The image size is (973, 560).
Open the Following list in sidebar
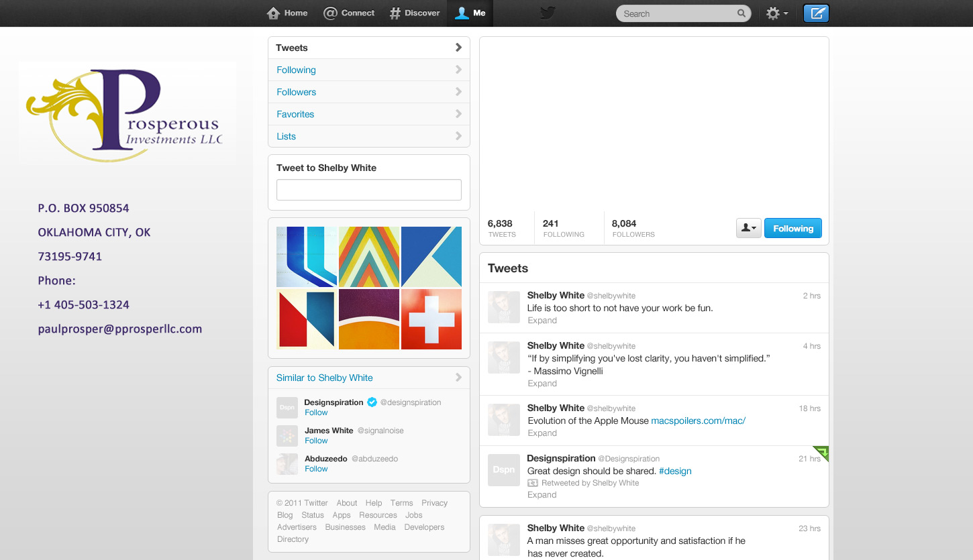pyautogui.click(x=369, y=70)
